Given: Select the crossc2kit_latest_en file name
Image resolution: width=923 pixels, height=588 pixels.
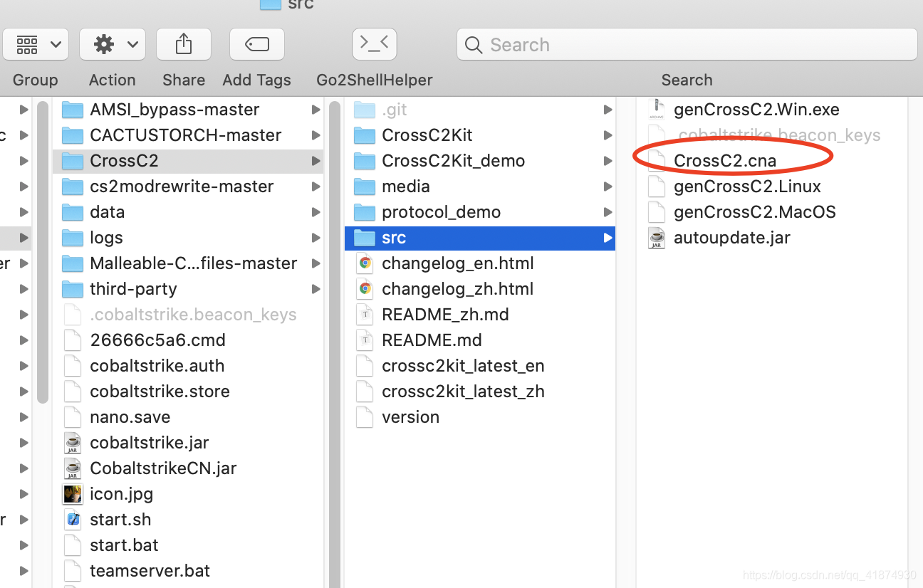Looking at the screenshot, I should 463,366.
